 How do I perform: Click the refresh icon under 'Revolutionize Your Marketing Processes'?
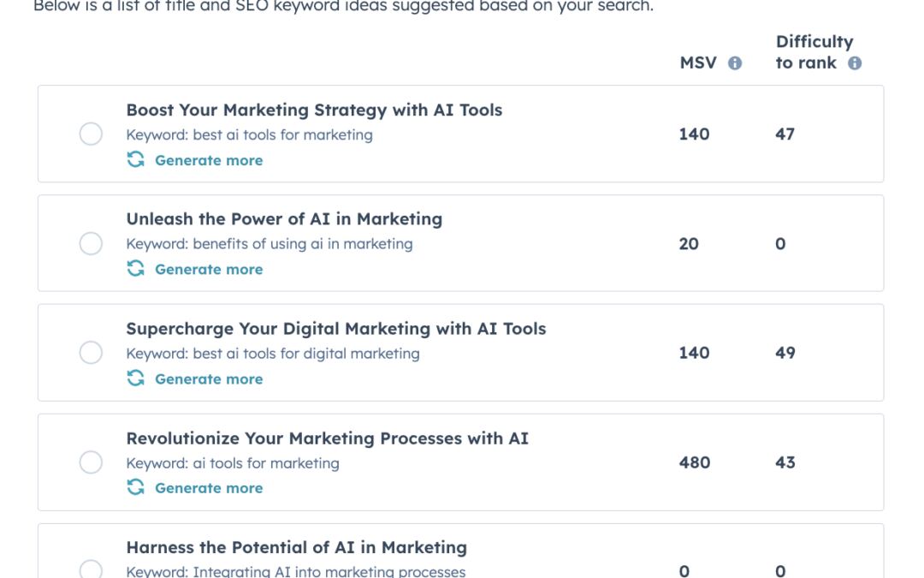coord(133,487)
